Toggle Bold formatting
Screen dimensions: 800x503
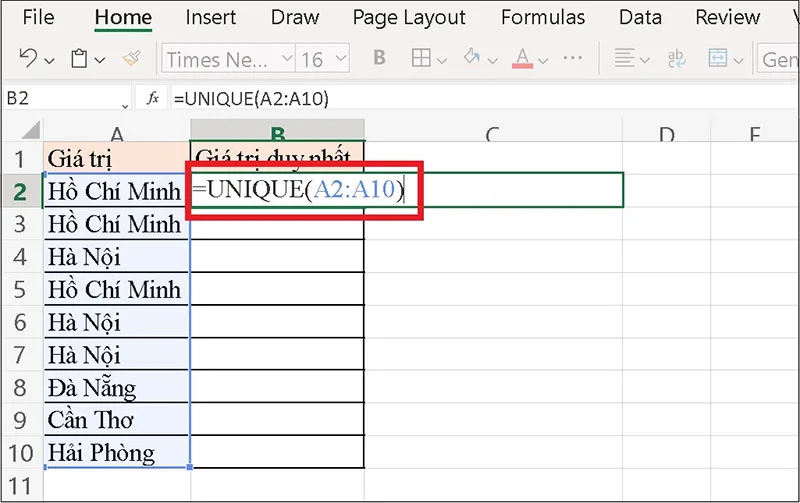tap(379, 57)
